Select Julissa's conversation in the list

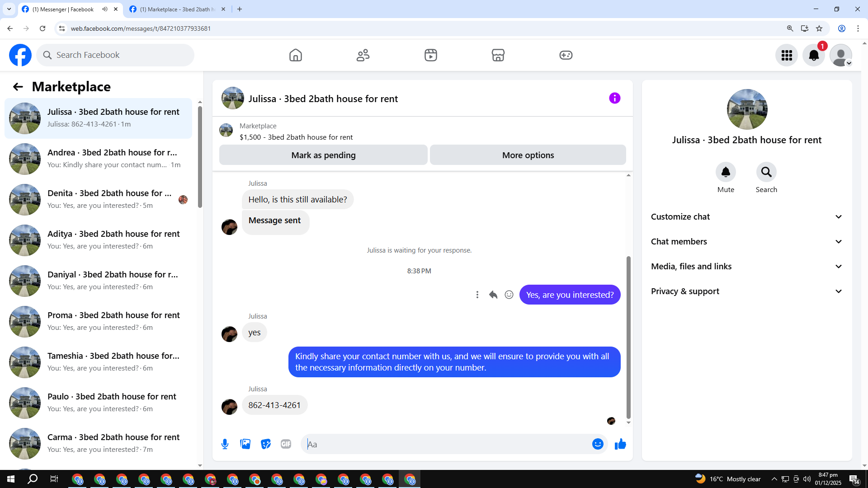tap(98, 118)
